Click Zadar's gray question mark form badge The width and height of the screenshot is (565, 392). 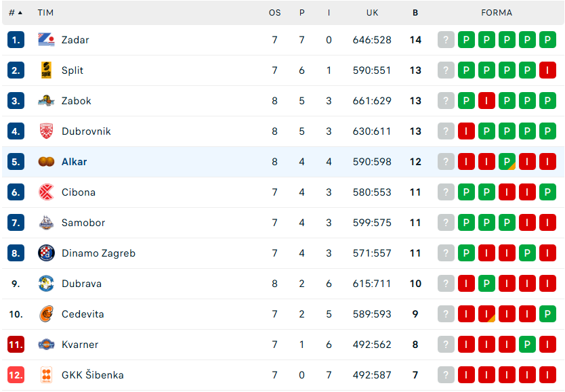[x=446, y=40]
